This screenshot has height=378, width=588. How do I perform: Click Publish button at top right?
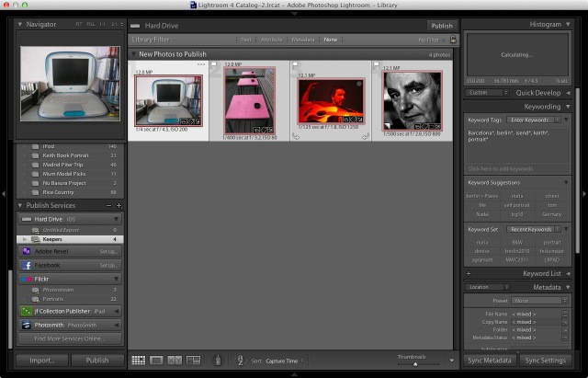click(x=442, y=26)
